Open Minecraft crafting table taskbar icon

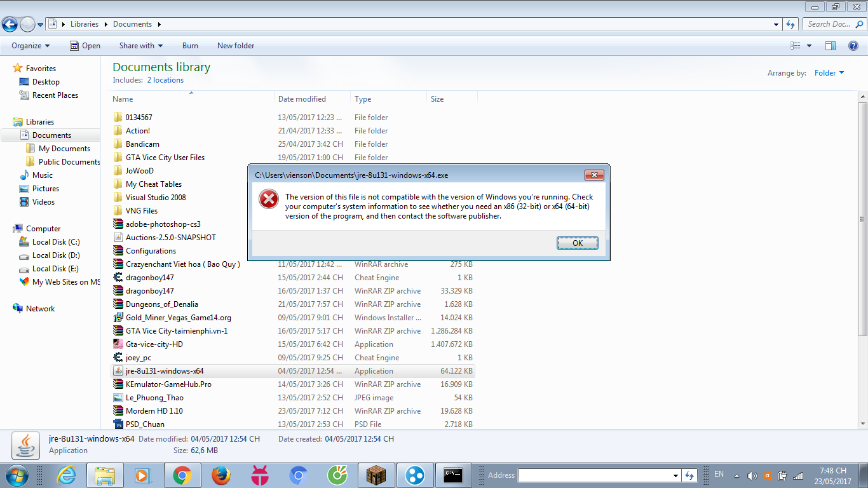click(376, 475)
